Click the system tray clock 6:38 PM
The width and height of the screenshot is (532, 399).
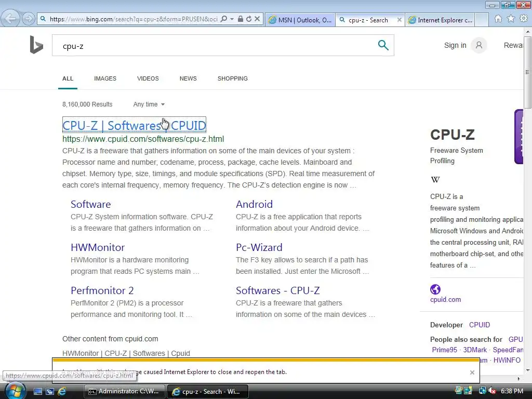pyautogui.click(x=512, y=391)
